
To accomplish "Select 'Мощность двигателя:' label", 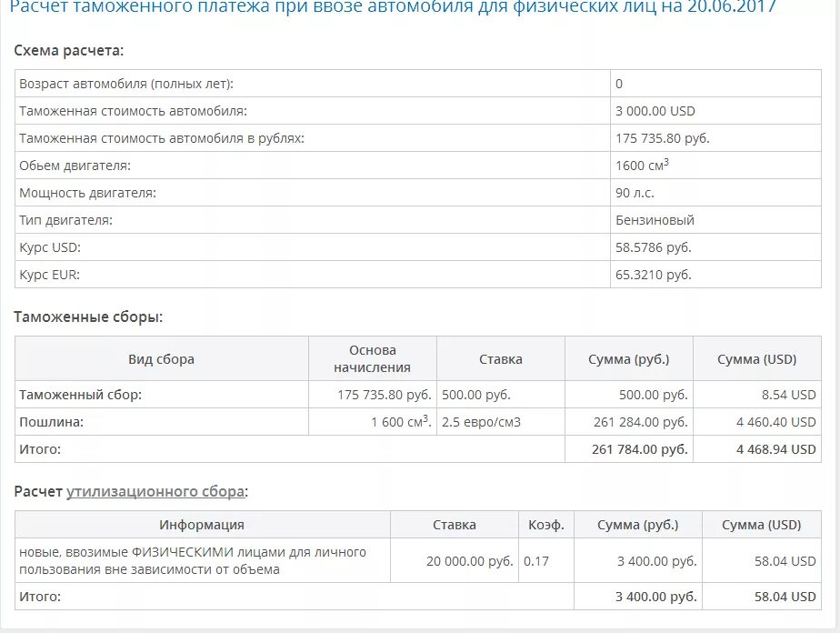I will [88, 193].
